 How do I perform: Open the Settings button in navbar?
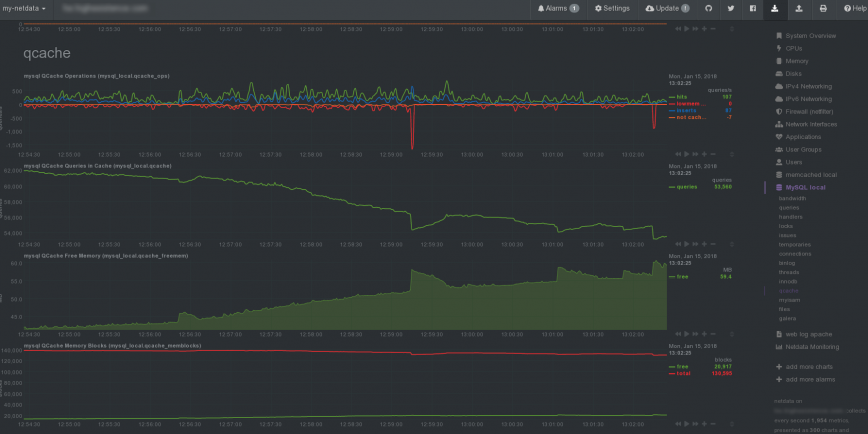612,8
